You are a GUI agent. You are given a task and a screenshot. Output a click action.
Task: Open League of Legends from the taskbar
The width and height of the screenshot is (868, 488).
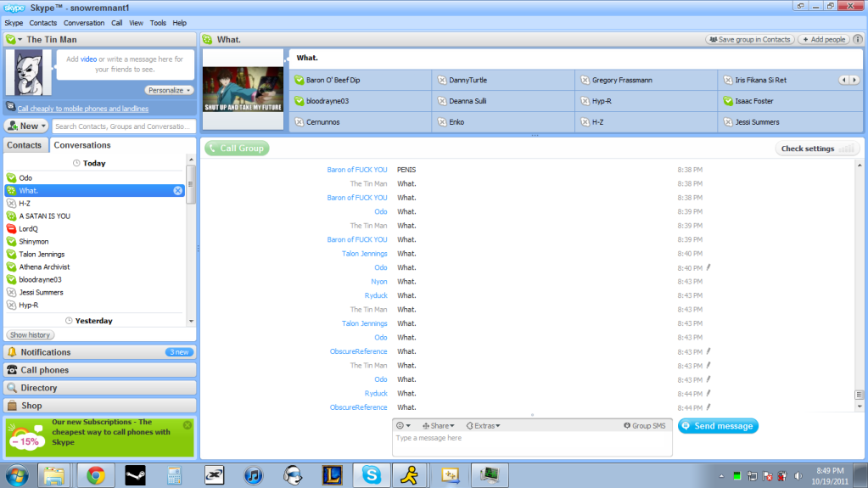pyautogui.click(x=331, y=474)
